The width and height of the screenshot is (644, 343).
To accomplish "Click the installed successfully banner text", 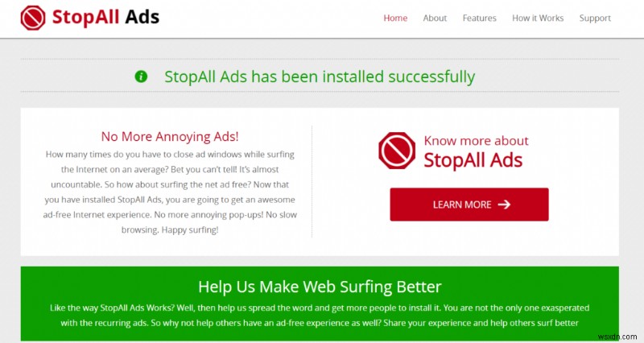I will (x=320, y=76).
